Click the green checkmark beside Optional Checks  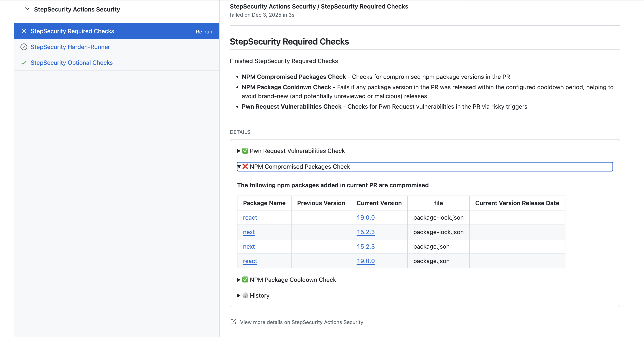click(24, 63)
